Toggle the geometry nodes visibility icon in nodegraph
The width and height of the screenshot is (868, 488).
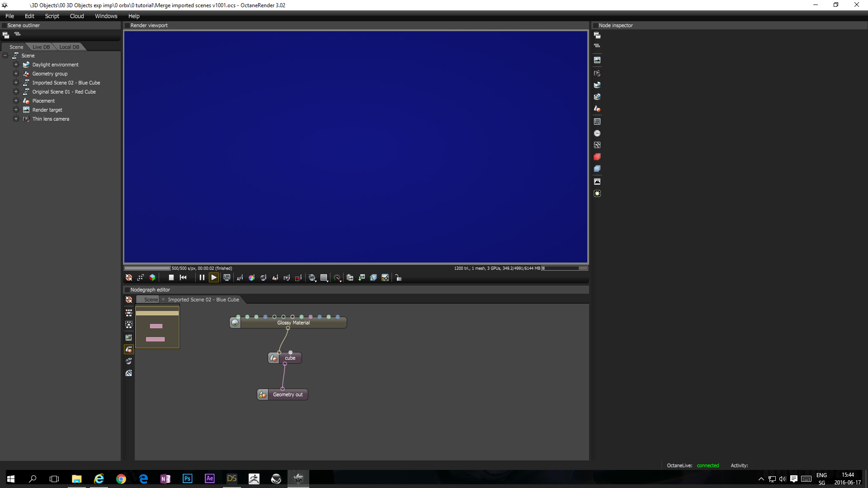[129, 349]
